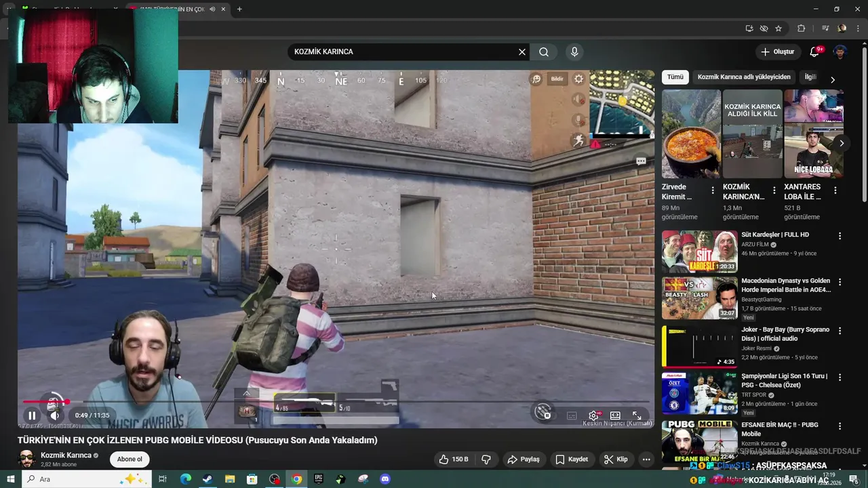Start voice search with the microphone icon

(574, 52)
